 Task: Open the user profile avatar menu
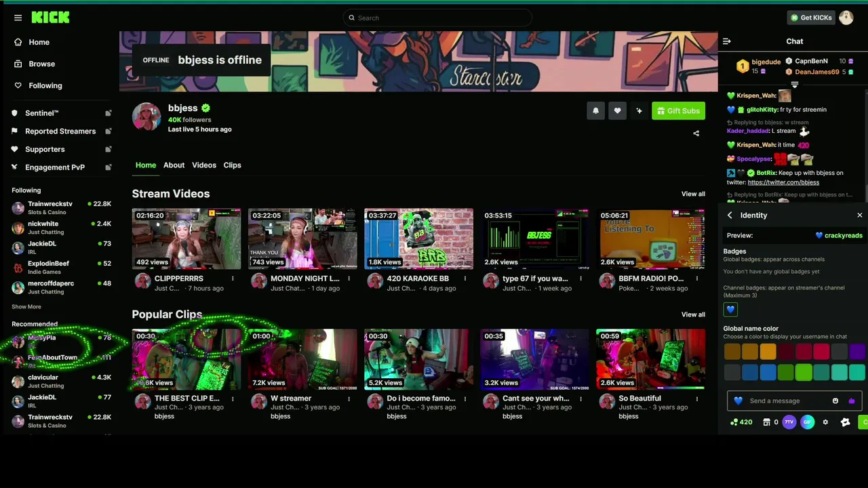[846, 18]
